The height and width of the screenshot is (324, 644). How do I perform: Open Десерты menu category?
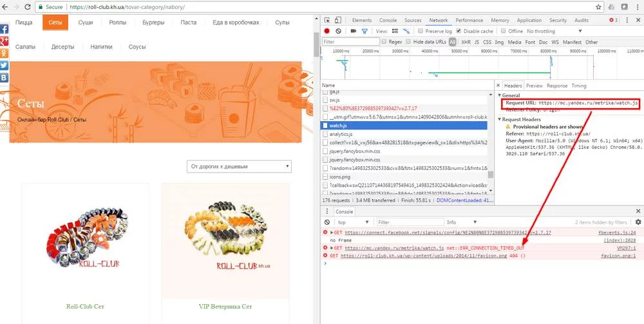[63, 47]
